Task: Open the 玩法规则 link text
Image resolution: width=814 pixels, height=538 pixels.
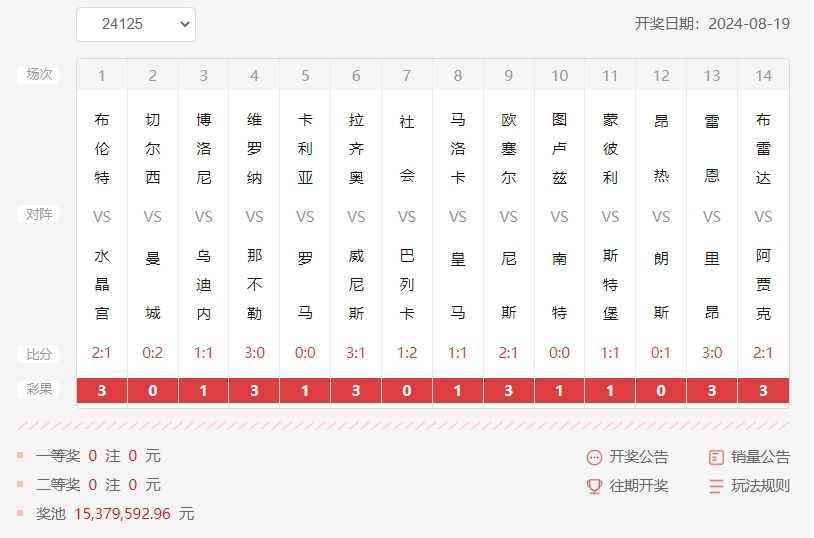Action: click(760, 486)
